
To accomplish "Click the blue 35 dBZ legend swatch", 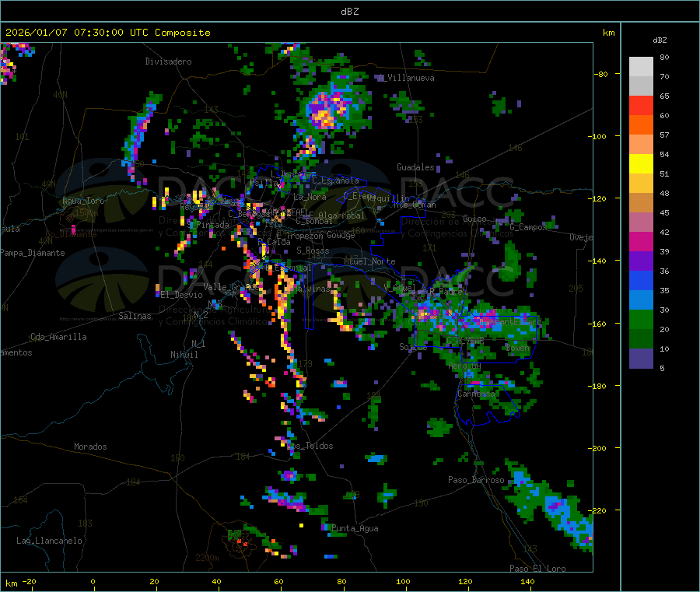I will 641,280.
